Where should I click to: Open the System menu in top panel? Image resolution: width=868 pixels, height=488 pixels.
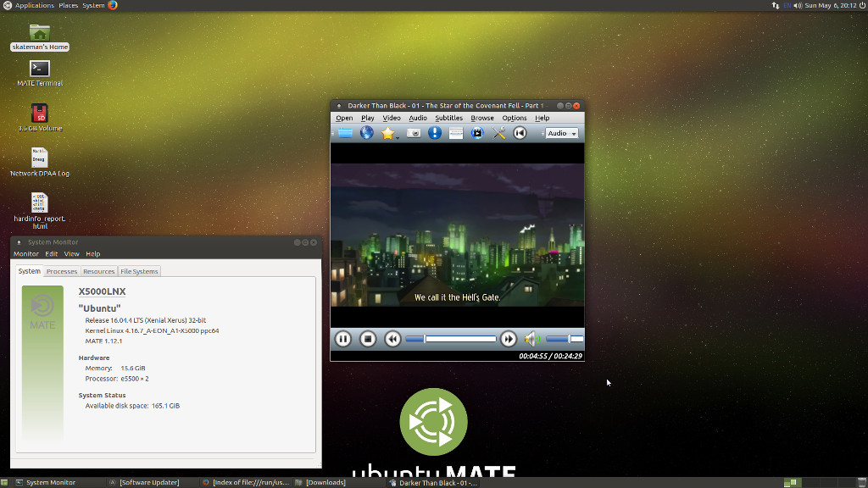(93, 6)
